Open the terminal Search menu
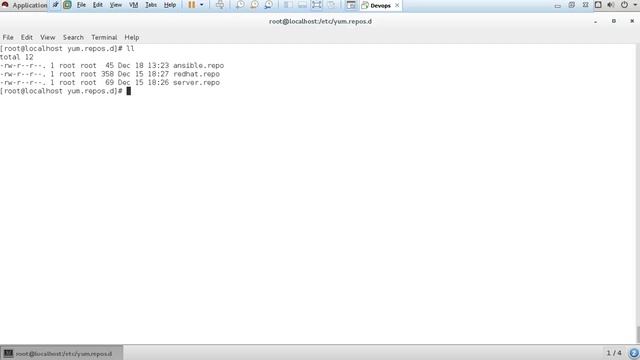 [73, 37]
